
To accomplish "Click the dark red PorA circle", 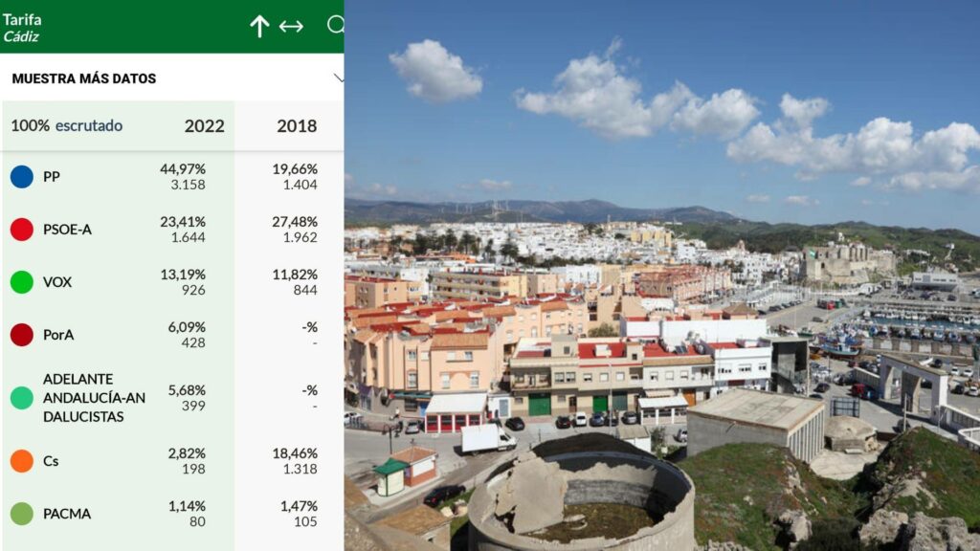I will [22, 335].
